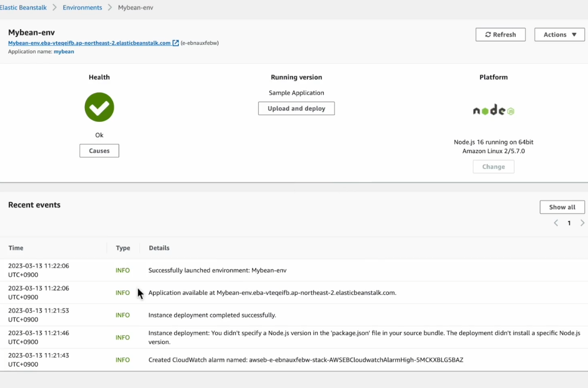Select 'Instance deployment completed successfully.' event
The width and height of the screenshot is (588, 388).
(212, 315)
